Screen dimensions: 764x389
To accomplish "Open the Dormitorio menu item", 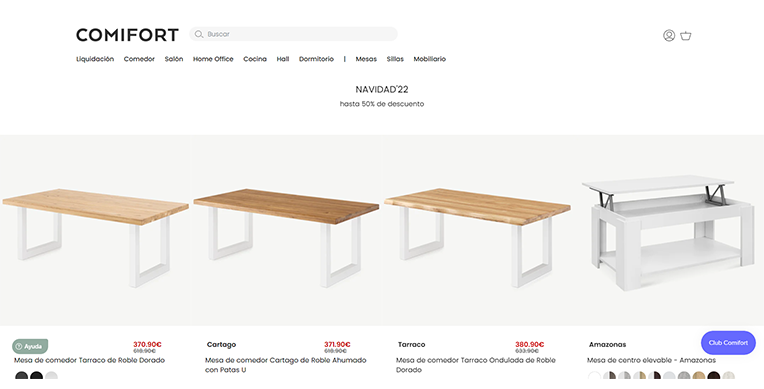I will (316, 59).
